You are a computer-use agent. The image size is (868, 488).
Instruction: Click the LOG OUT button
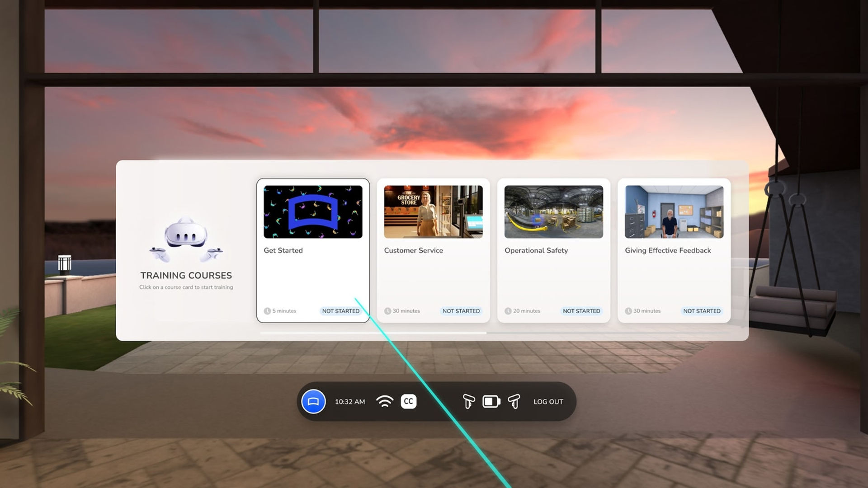pyautogui.click(x=548, y=402)
